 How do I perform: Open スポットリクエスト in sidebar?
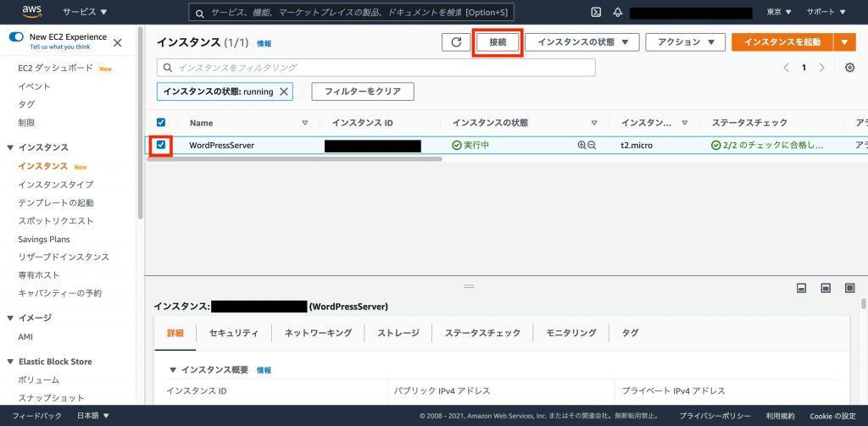[55, 221]
